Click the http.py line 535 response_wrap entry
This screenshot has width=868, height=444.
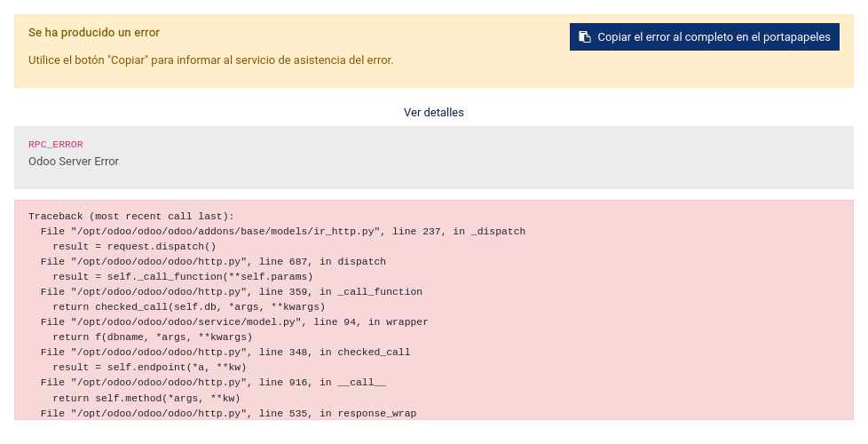coord(228,414)
